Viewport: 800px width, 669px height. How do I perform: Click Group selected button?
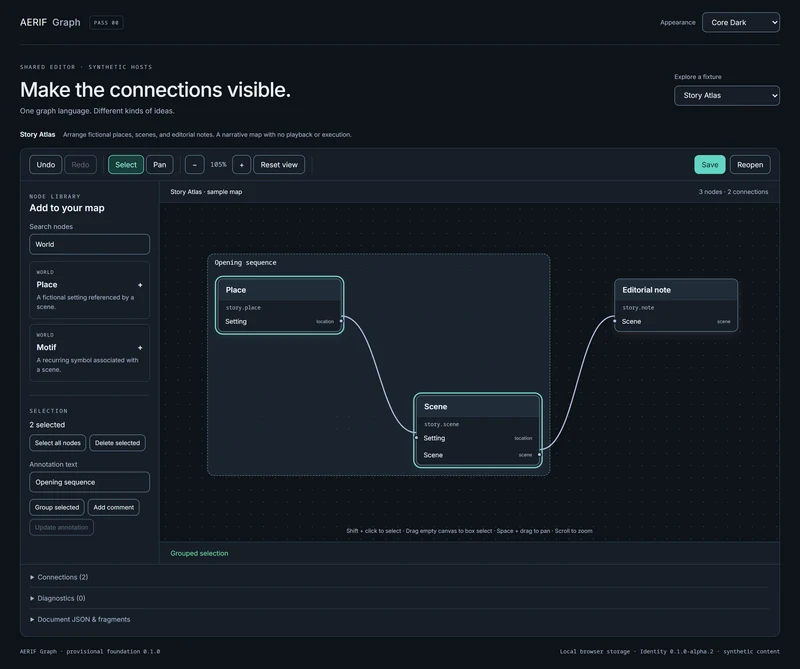tap(57, 507)
